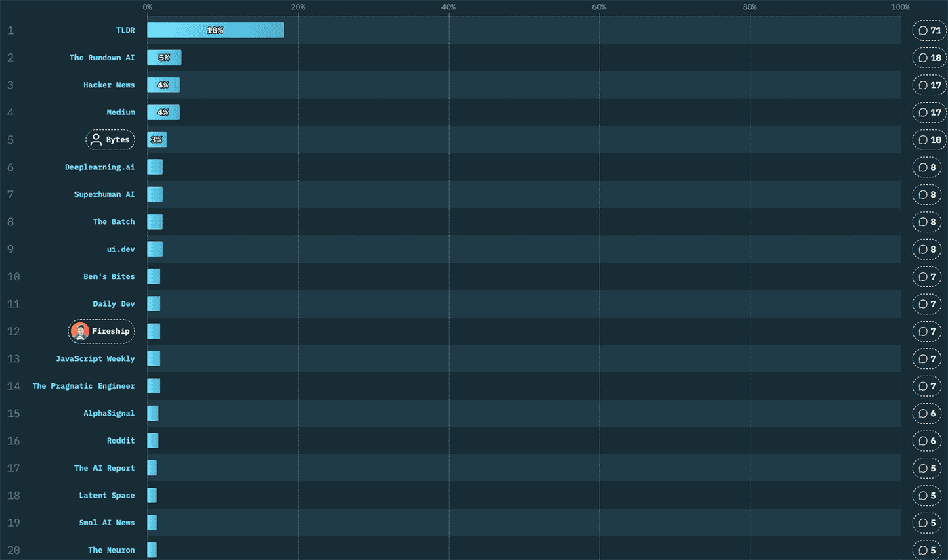Click the Smol AI News label
Viewport: 948px width, 560px height.
[107, 523]
